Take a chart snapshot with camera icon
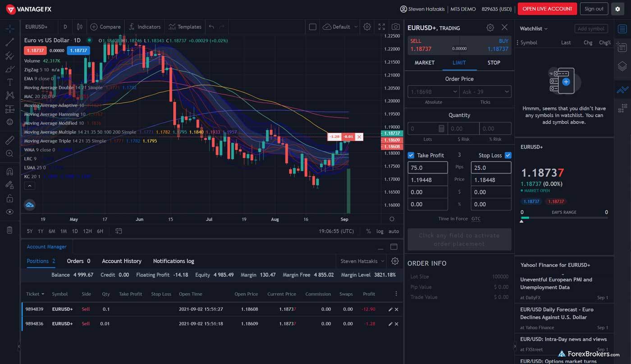The width and height of the screenshot is (631, 364). point(395,27)
